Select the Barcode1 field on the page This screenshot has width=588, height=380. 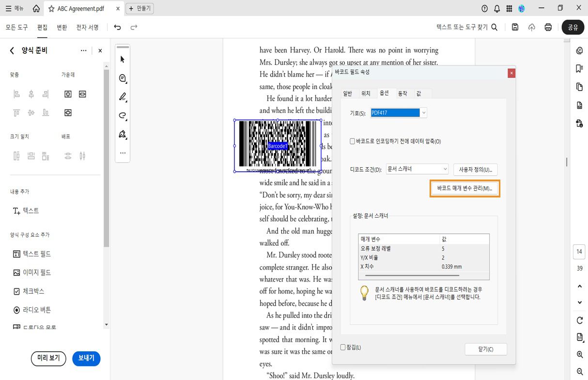(x=278, y=146)
